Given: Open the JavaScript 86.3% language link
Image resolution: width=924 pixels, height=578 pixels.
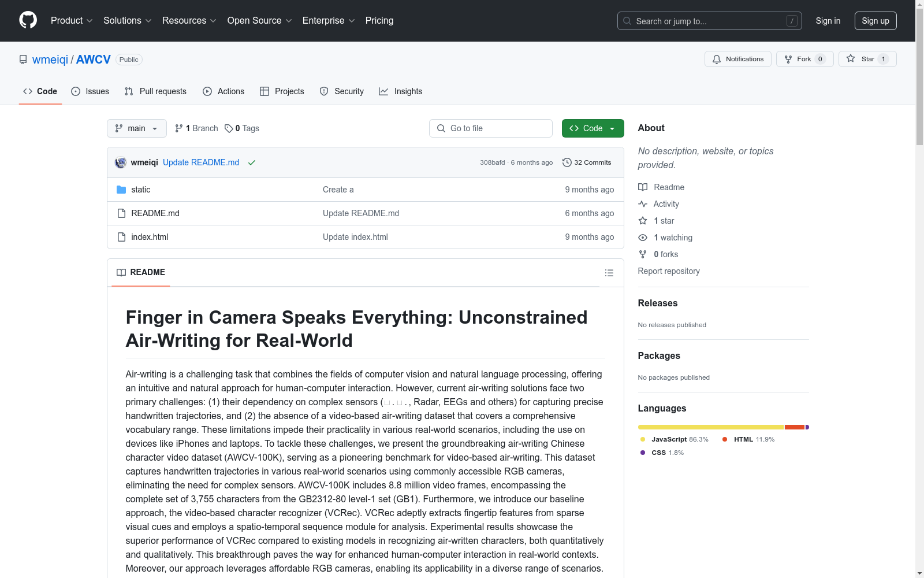Looking at the screenshot, I should pyautogui.click(x=675, y=439).
